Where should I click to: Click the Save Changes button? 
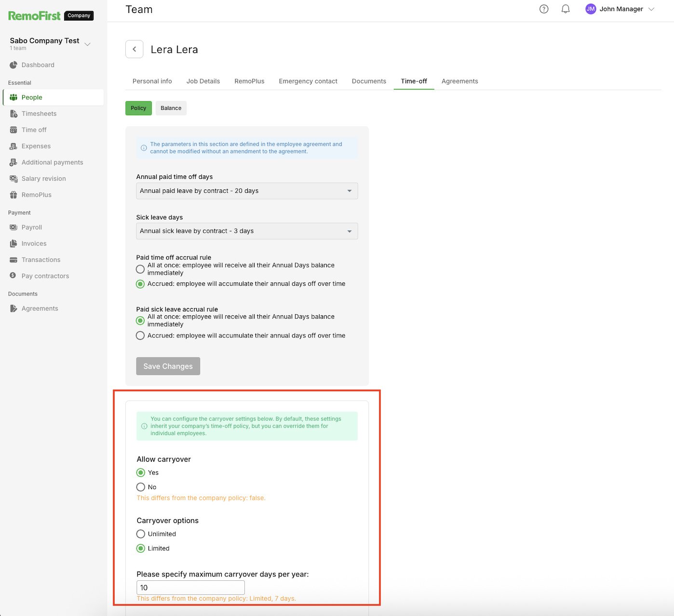point(168,366)
